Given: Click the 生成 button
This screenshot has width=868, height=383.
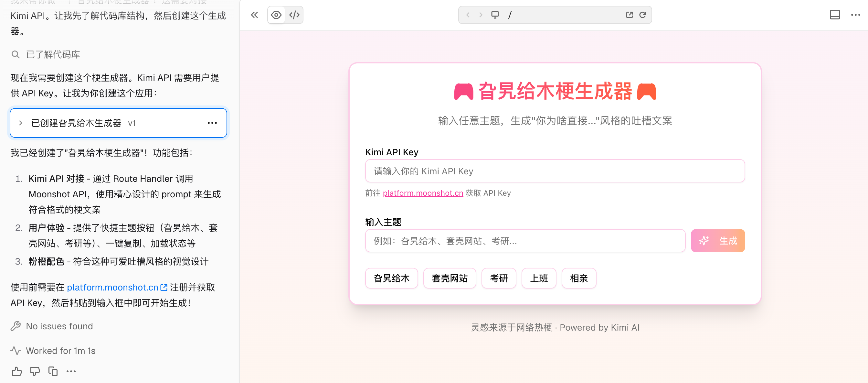Looking at the screenshot, I should (x=718, y=240).
